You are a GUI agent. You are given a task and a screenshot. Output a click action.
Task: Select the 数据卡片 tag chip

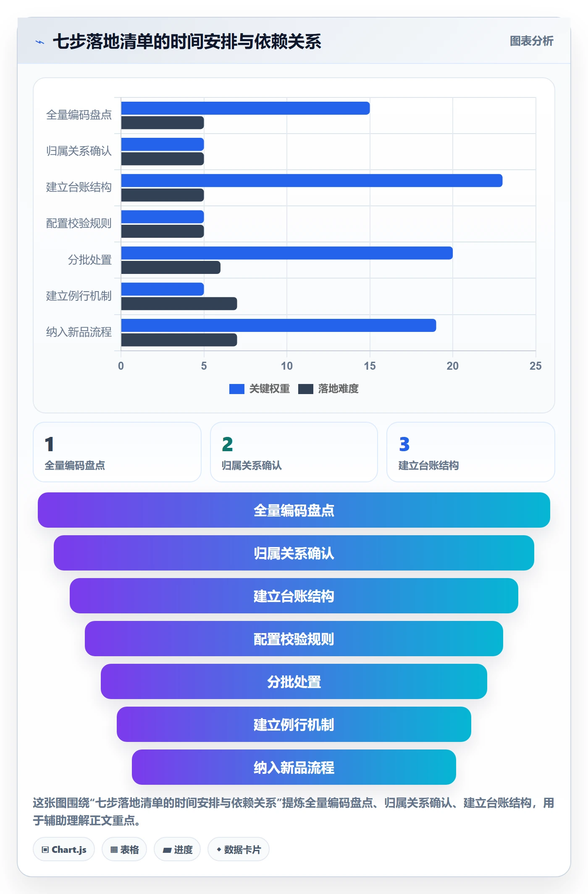tap(239, 849)
